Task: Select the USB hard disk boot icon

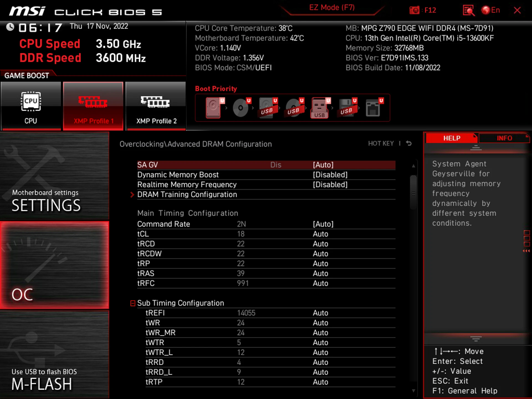Action: [x=268, y=108]
